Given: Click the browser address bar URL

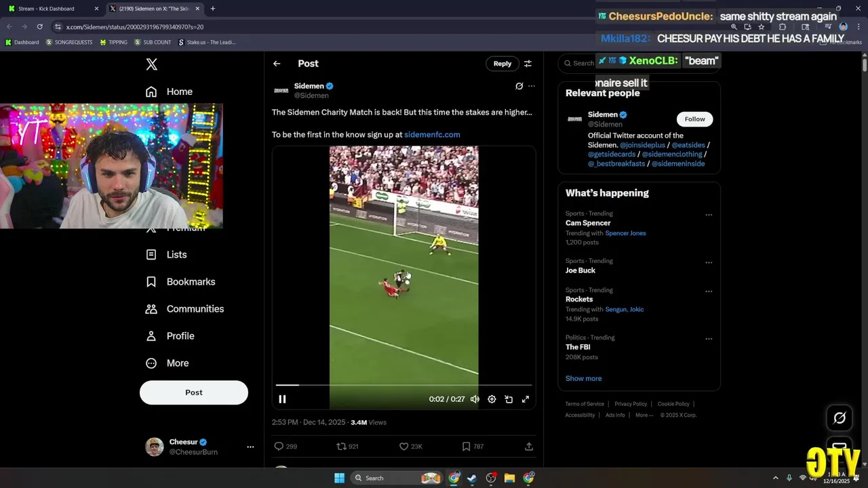Looking at the screenshot, I should coord(134,27).
